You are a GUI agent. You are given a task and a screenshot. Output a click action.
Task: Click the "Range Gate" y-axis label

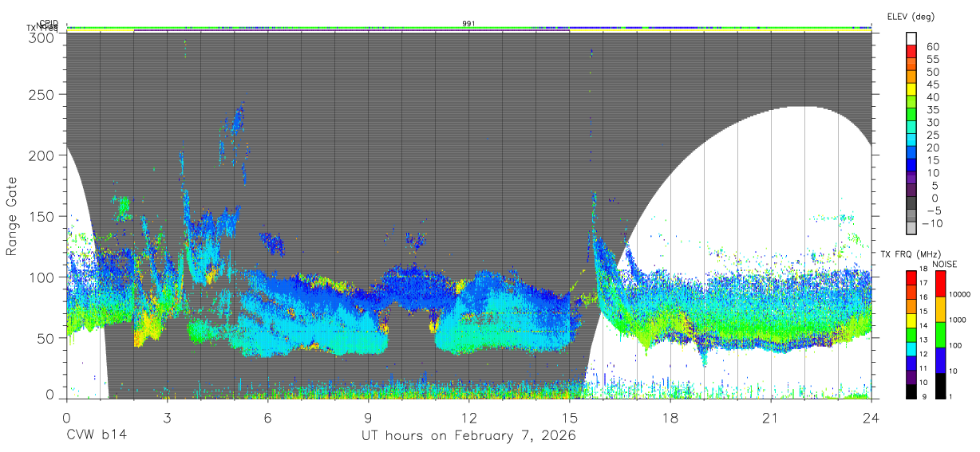[x=13, y=216]
